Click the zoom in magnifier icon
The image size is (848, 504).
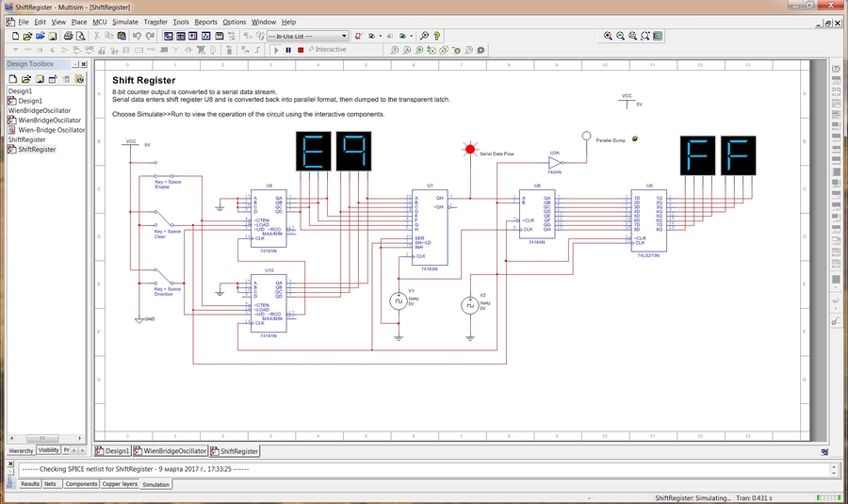pyautogui.click(x=609, y=36)
